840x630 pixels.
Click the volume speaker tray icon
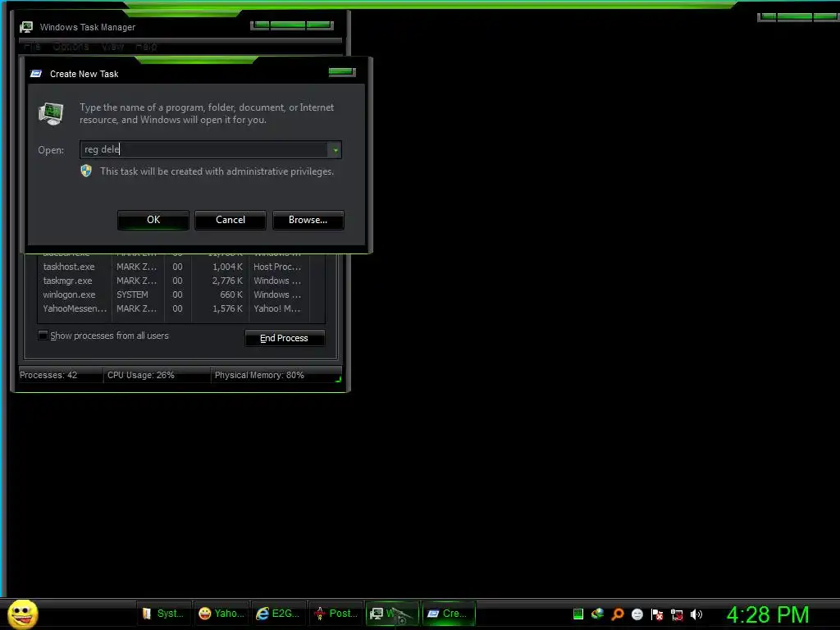coord(696,614)
